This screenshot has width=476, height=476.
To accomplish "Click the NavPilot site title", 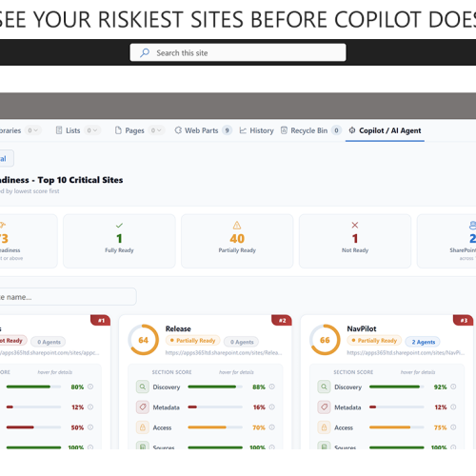I will (x=362, y=328).
